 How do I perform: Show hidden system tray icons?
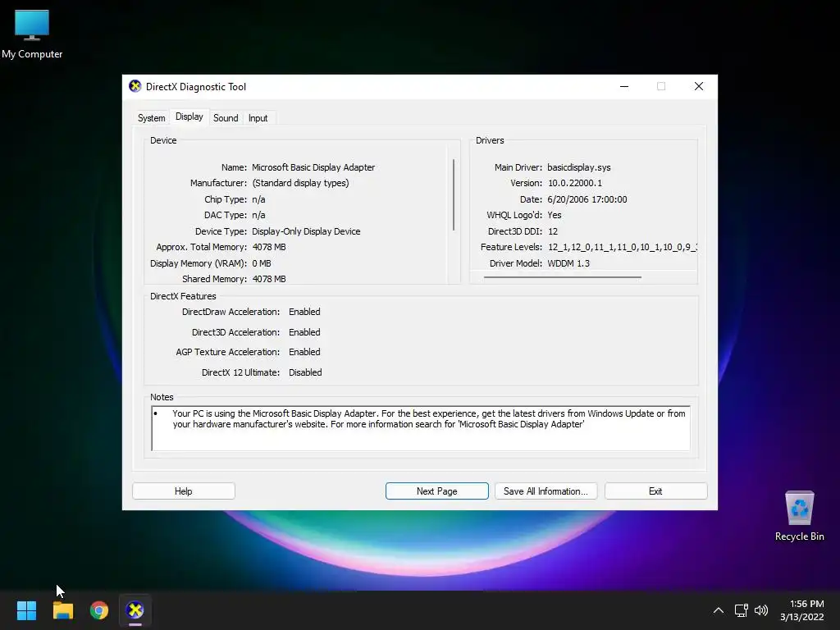coord(719,610)
